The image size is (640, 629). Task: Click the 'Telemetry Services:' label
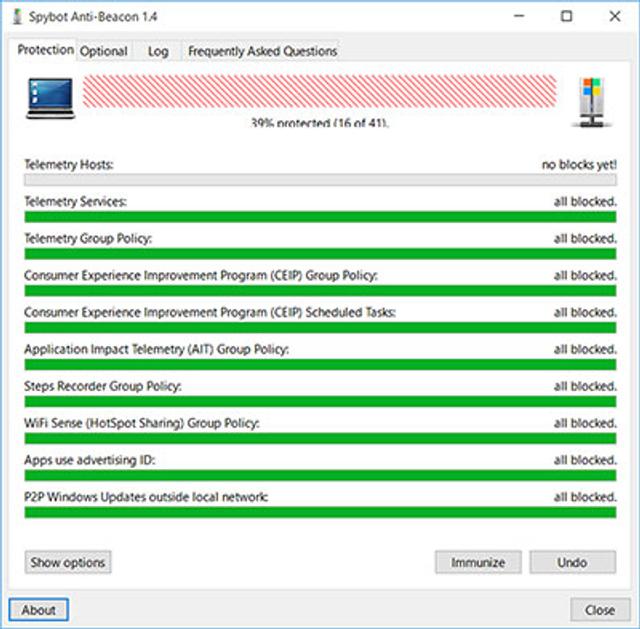click(76, 201)
